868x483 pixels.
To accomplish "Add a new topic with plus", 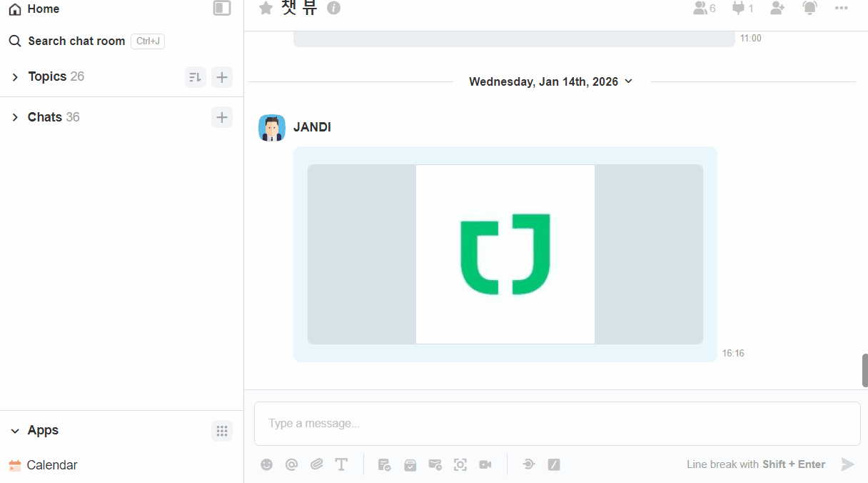I will [222, 77].
